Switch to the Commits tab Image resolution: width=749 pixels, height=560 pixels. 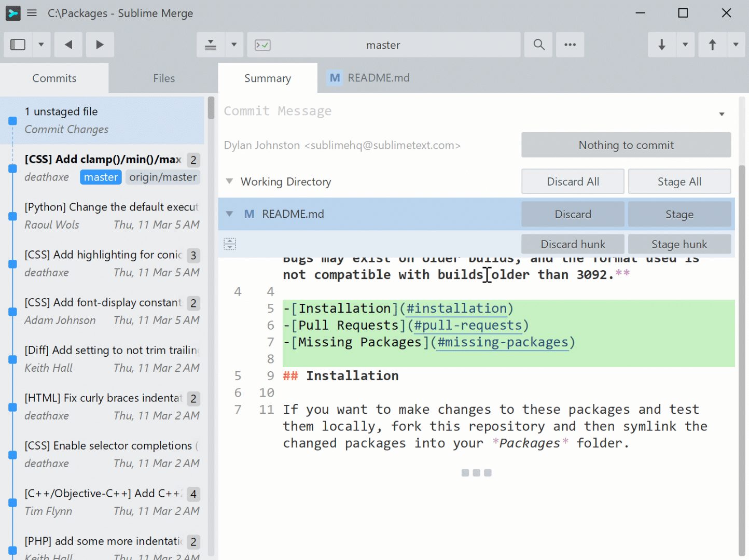pos(54,78)
